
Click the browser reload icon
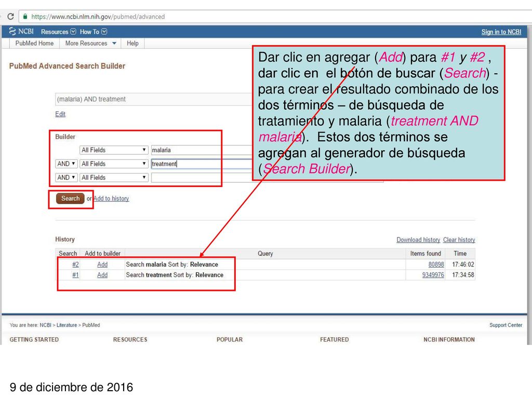10,16
